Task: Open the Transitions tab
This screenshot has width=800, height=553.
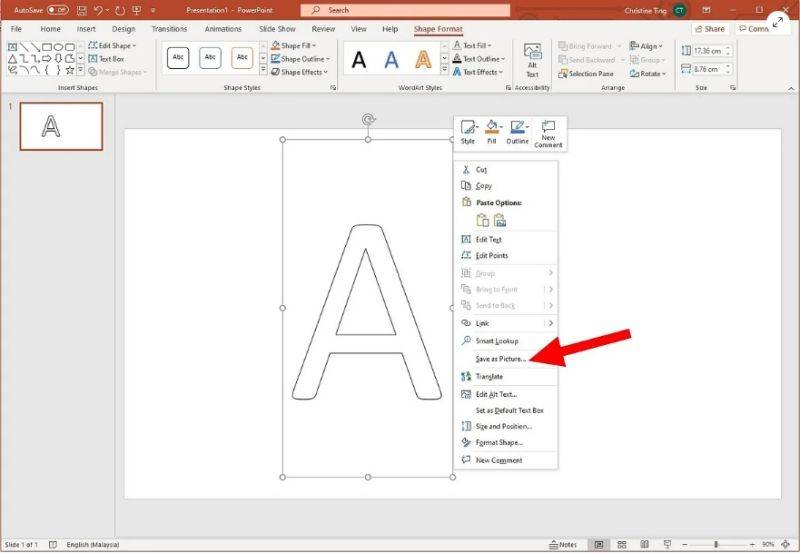Action: coord(169,29)
